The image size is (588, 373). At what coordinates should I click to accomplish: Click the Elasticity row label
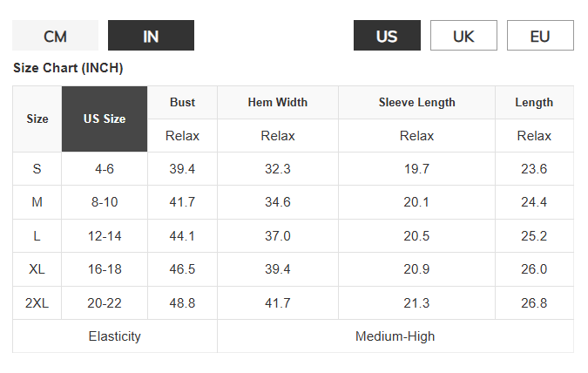[115, 336]
